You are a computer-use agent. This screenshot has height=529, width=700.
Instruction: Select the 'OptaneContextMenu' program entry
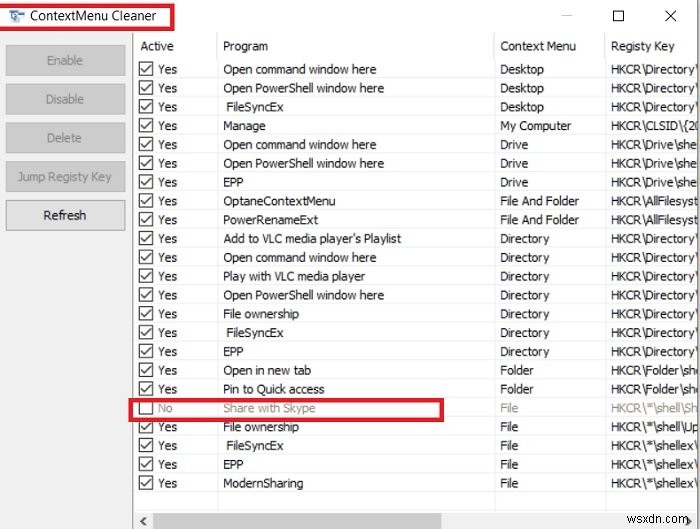click(x=279, y=201)
